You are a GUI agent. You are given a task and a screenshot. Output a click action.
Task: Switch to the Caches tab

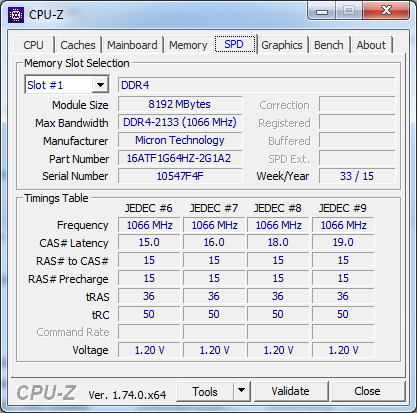click(78, 45)
